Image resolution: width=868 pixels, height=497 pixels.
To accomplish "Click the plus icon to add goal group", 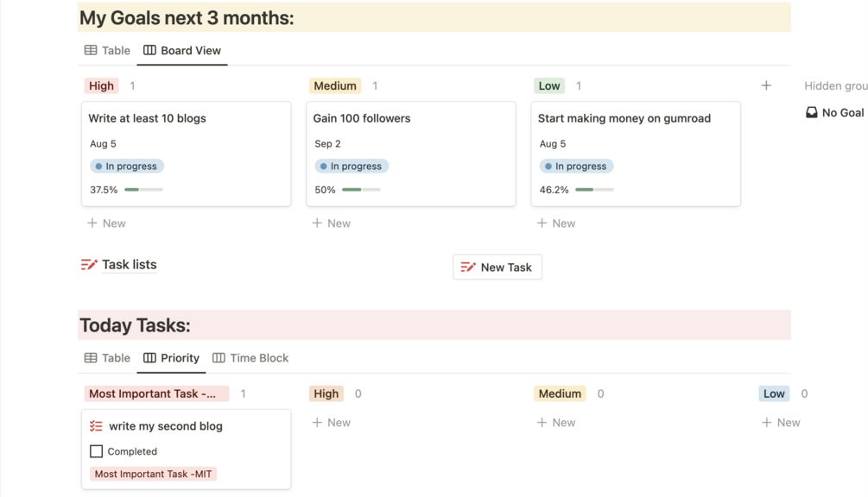I will [766, 85].
